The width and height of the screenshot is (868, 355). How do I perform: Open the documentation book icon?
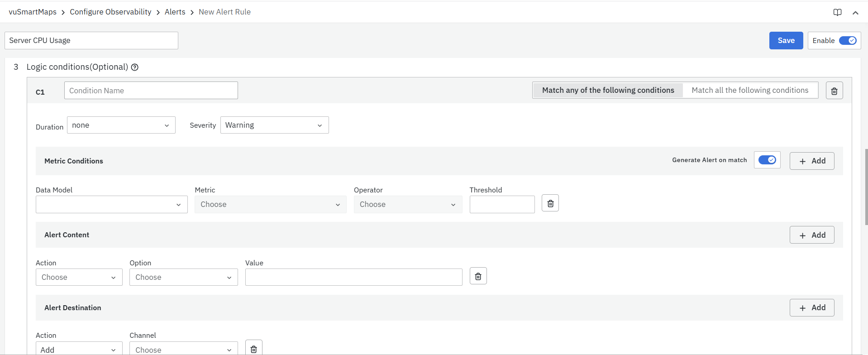[837, 12]
